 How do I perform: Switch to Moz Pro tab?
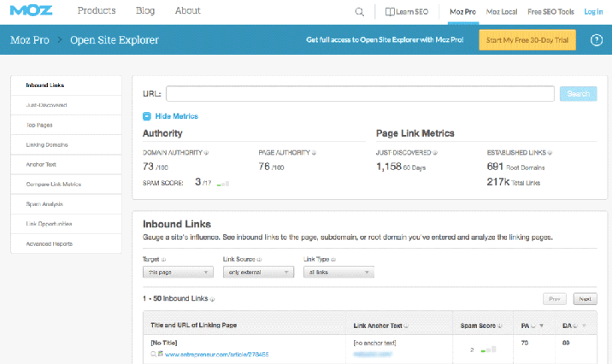463,12
